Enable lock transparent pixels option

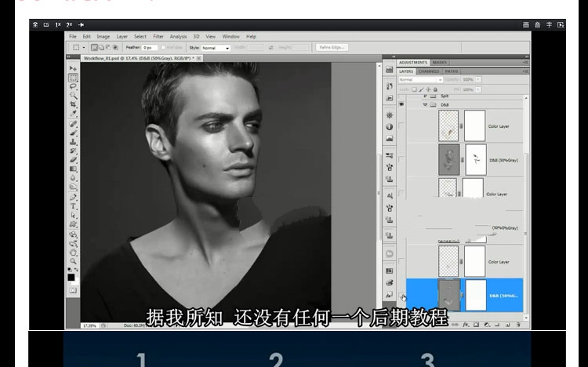pyautogui.click(x=415, y=89)
